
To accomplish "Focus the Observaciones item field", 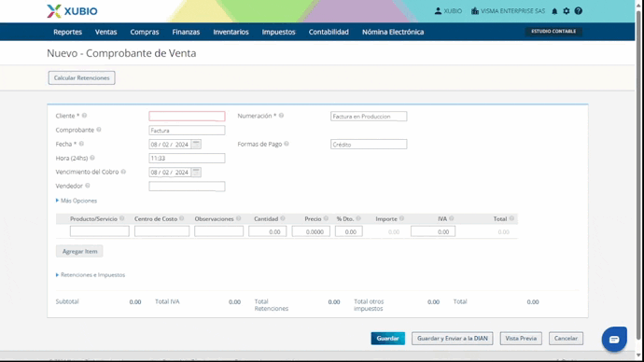I will tap(218, 231).
